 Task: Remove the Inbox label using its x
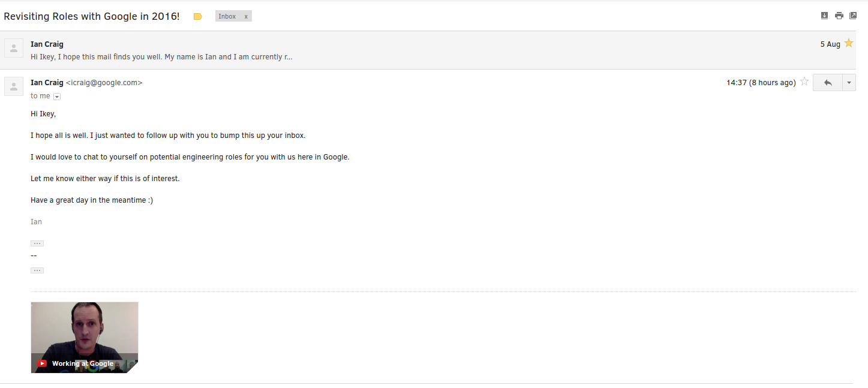coord(246,17)
